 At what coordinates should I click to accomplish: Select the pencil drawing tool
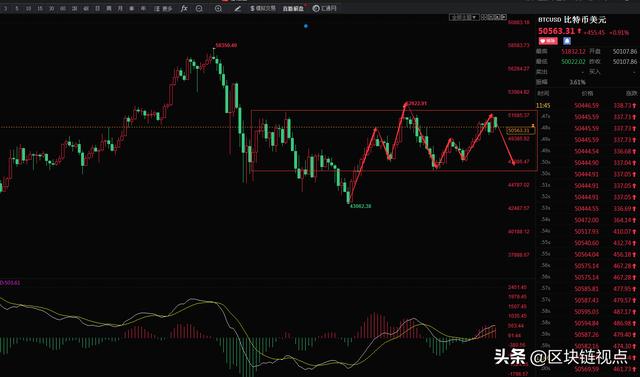point(238,8)
